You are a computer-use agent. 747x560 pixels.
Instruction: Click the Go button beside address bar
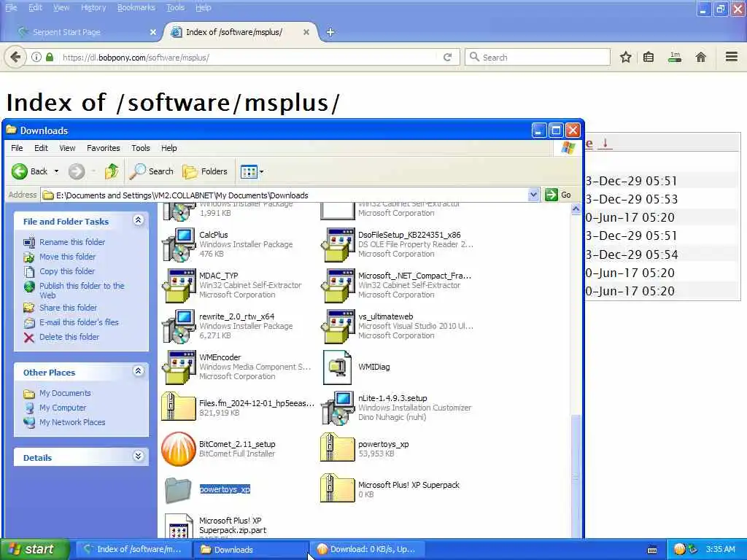[x=558, y=195]
